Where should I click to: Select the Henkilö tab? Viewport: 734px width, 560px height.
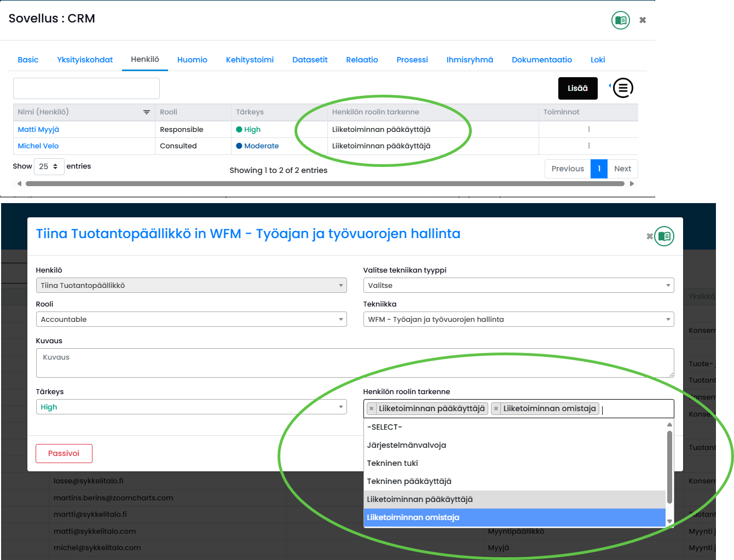[145, 59]
